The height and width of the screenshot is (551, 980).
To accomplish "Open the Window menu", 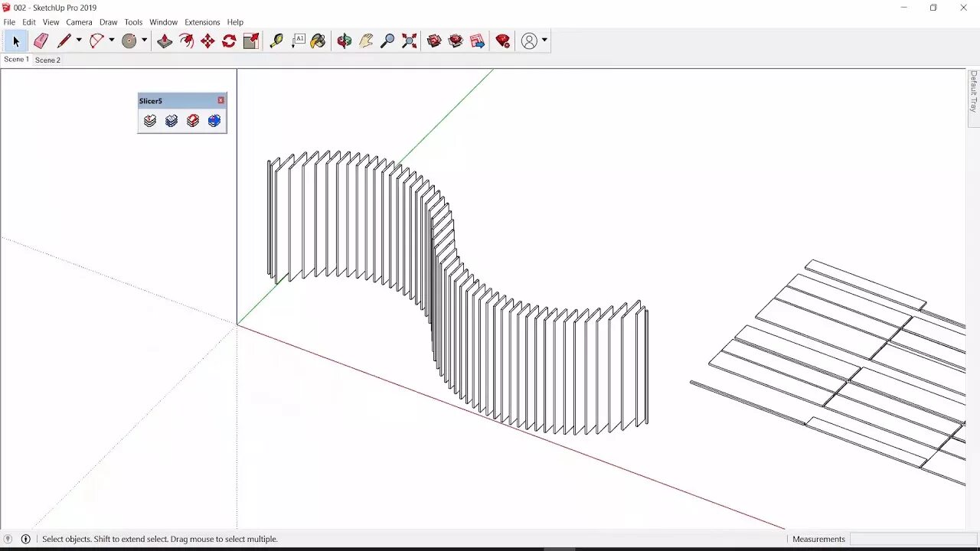I will pyautogui.click(x=163, y=22).
